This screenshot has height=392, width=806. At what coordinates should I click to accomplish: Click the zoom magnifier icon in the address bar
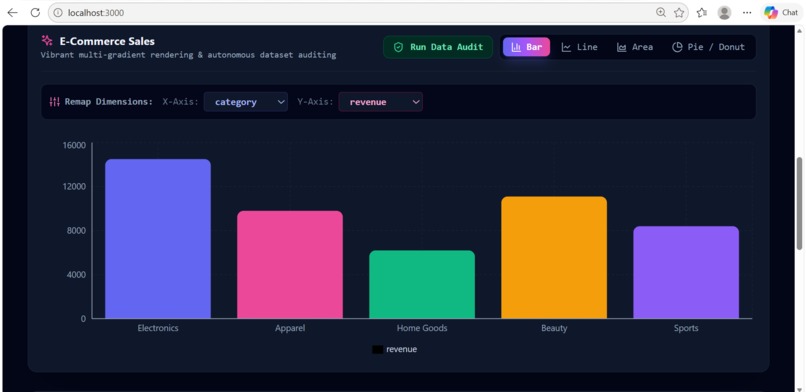point(661,13)
